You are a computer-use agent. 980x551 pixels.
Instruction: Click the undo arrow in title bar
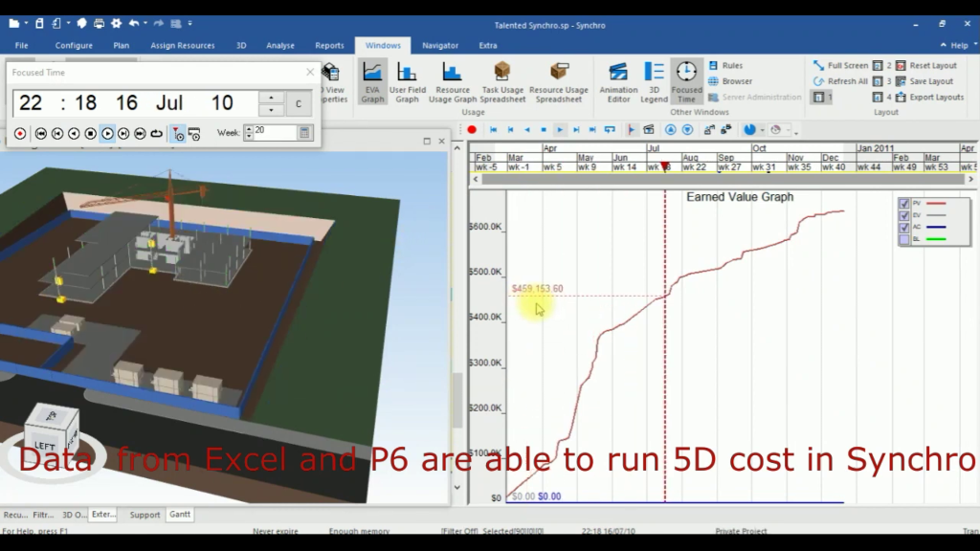click(x=134, y=24)
